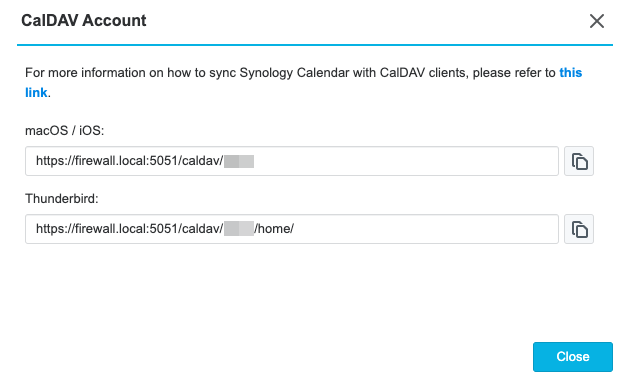This screenshot has width=629, height=388.
Task: Focus the Thunderbird URL field
Action: [x=292, y=230]
